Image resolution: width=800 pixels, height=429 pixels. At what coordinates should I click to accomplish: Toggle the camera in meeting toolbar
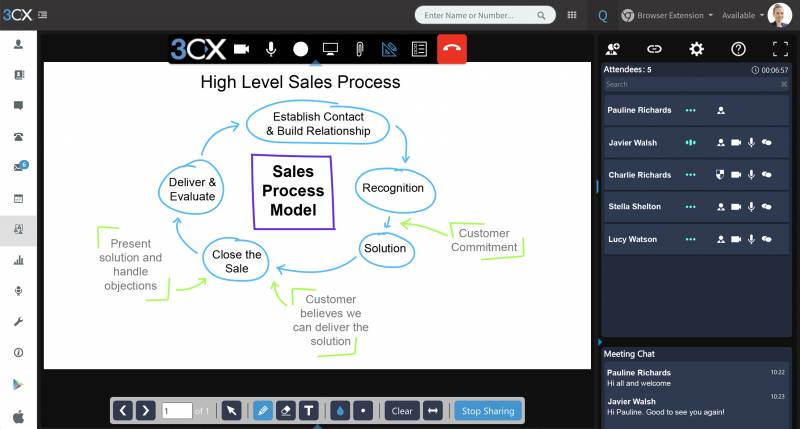pyautogui.click(x=242, y=48)
